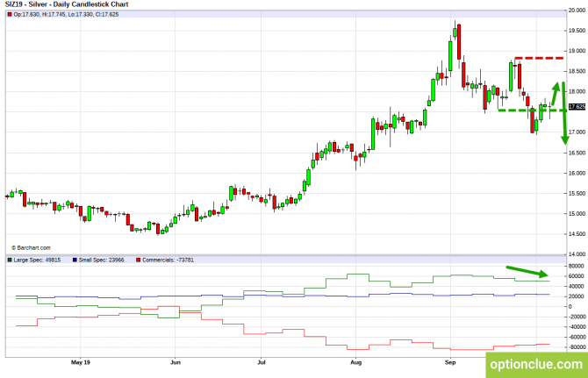Click the 'Jun' date axis label
This screenshot has height=378, width=588.
pyautogui.click(x=176, y=362)
